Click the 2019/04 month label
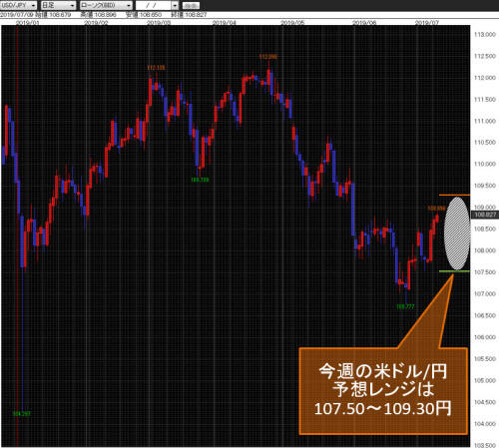Screen dimensions: 499x448 tap(225, 23)
